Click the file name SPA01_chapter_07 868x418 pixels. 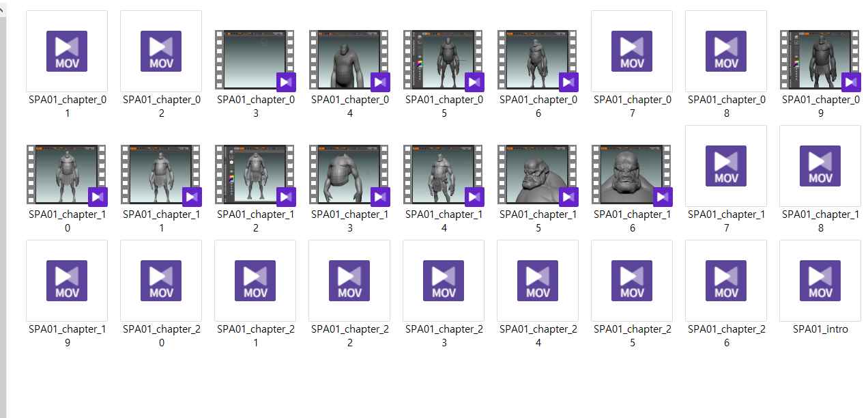[x=632, y=107]
